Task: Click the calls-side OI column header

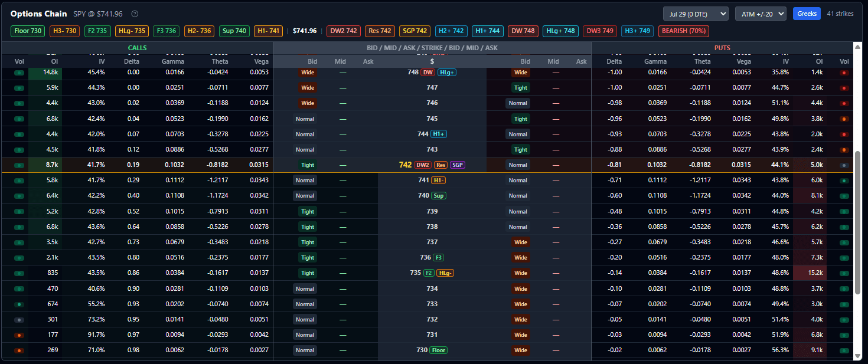Action: click(x=54, y=61)
